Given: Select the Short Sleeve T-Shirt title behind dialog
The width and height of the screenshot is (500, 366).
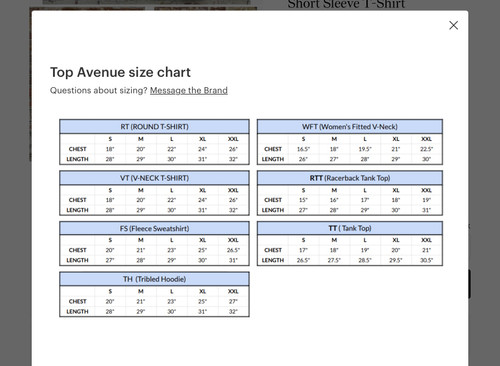Looking at the screenshot, I should 346,4.
